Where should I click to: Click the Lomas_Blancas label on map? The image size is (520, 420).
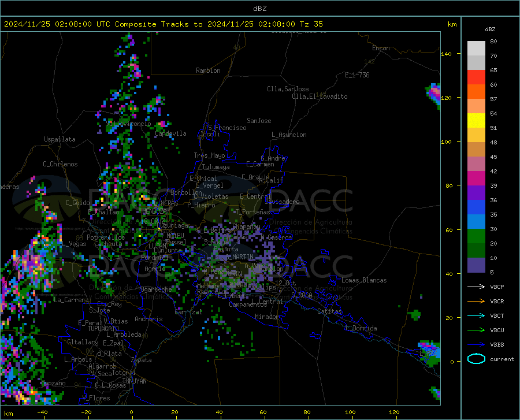pyautogui.click(x=364, y=280)
